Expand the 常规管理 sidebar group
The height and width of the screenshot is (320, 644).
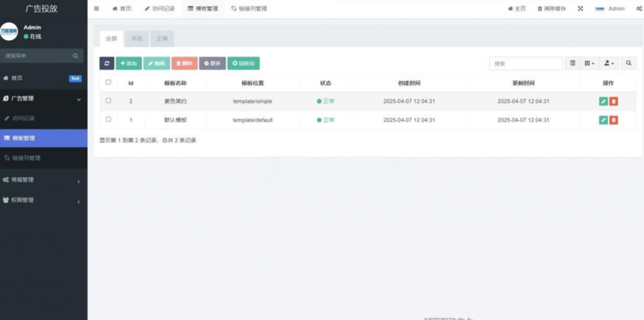click(x=43, y=180)
